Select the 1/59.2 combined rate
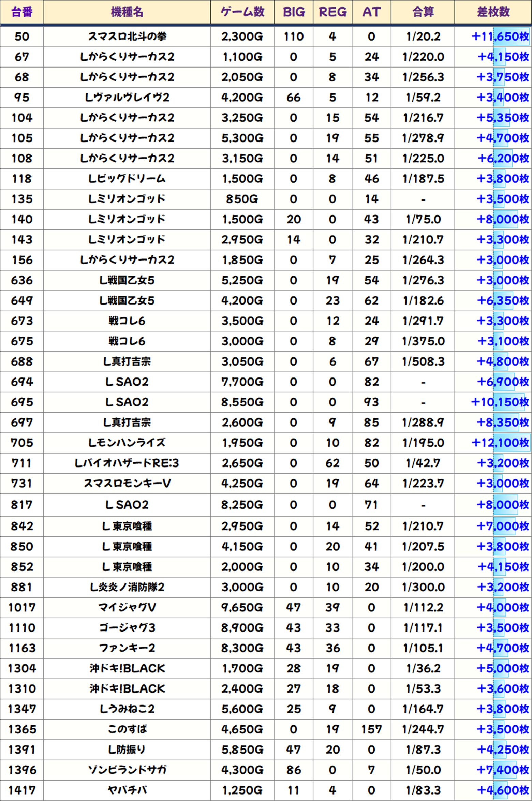The height and width of the screenshot is (801, 532). click(423, 98)
